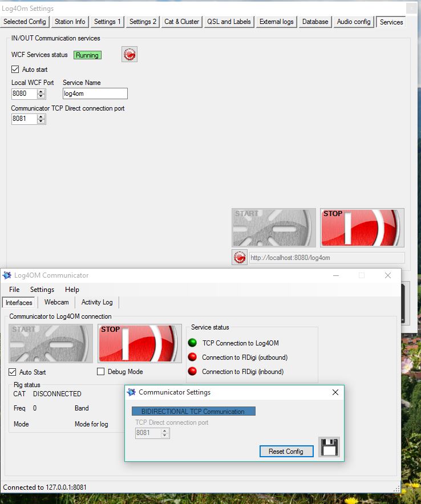The height and width of the screenshot is (504, 421).
Task: Open the Station Info tab
Action: click(x=70, y=22)
